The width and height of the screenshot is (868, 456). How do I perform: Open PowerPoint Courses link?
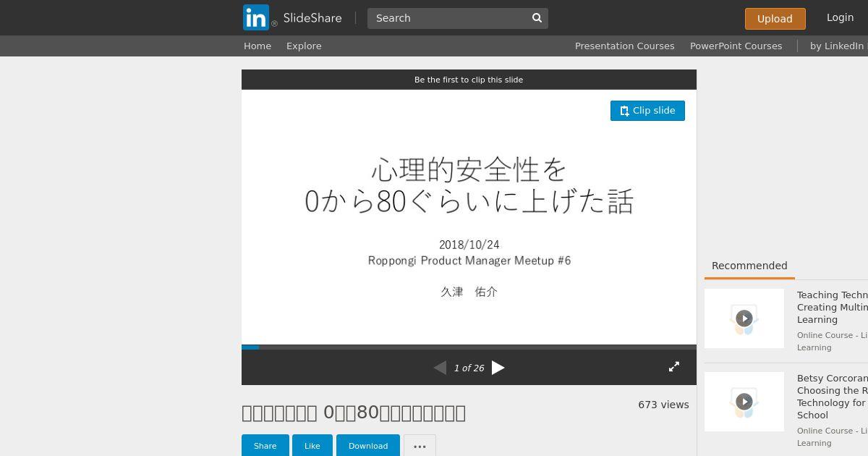coord(736,46)
